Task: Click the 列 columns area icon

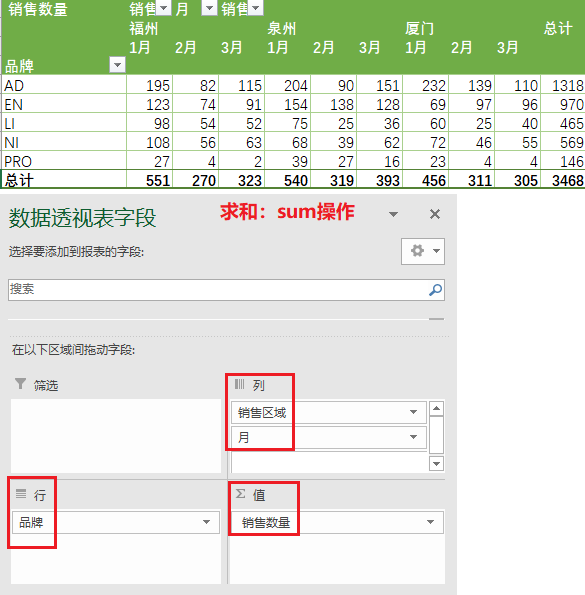Action: [239, 384]
